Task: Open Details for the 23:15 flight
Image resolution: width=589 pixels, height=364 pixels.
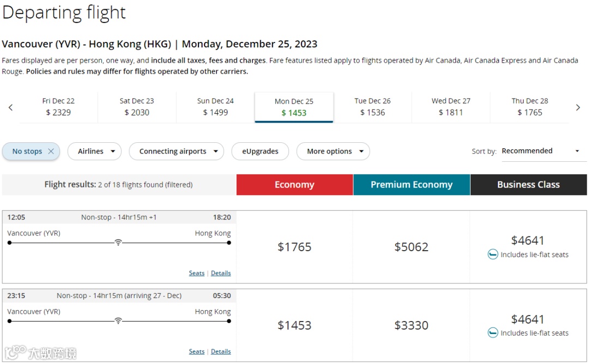Action: (x=221, y=351)
